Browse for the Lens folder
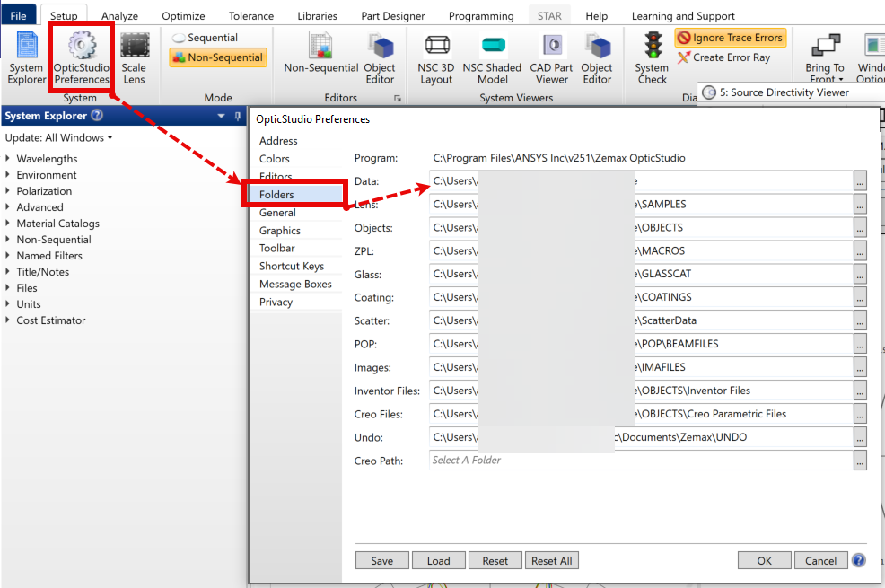Screen dimensions: 885x588 tap(860, 205)
